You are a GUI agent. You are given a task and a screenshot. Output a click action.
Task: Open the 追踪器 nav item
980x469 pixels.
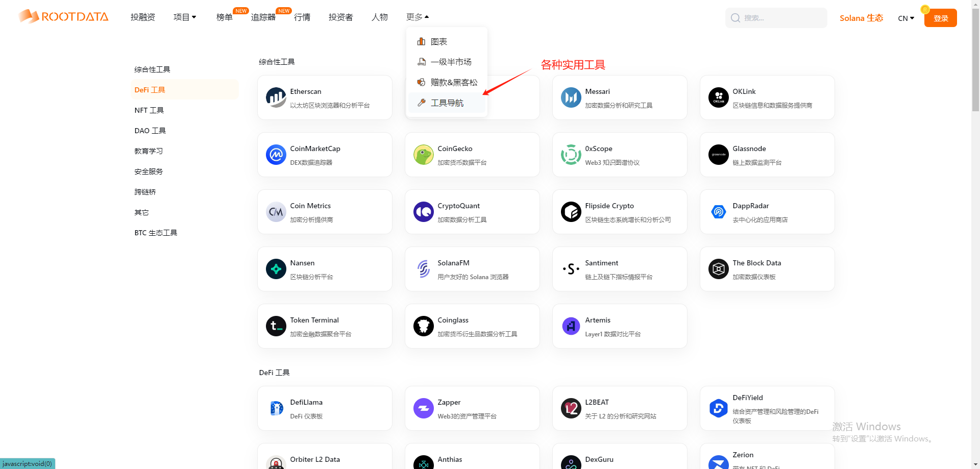click(263, 17)
